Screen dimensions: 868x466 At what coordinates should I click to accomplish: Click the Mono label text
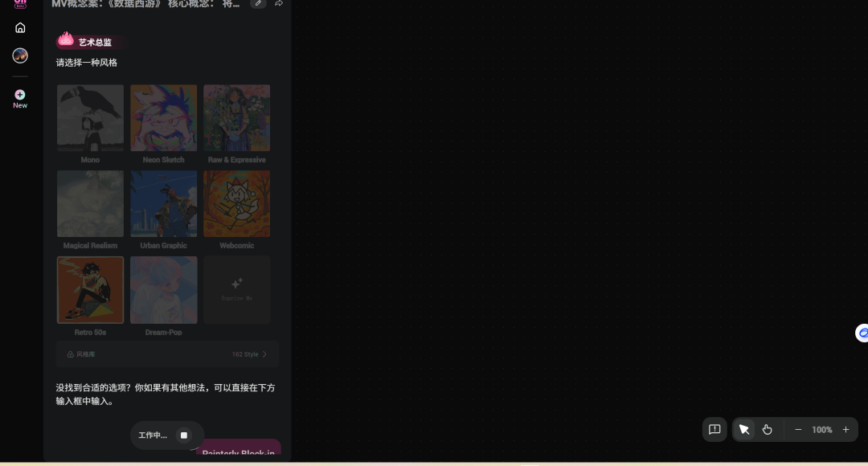(x=90, y=160)
